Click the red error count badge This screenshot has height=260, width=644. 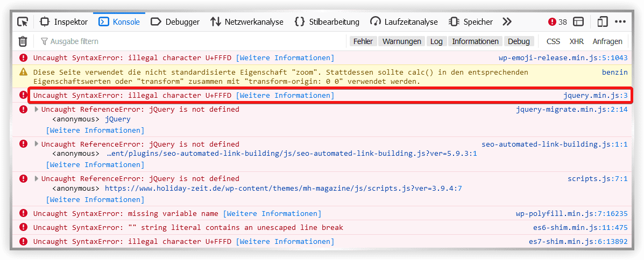(x=557, y=22)
